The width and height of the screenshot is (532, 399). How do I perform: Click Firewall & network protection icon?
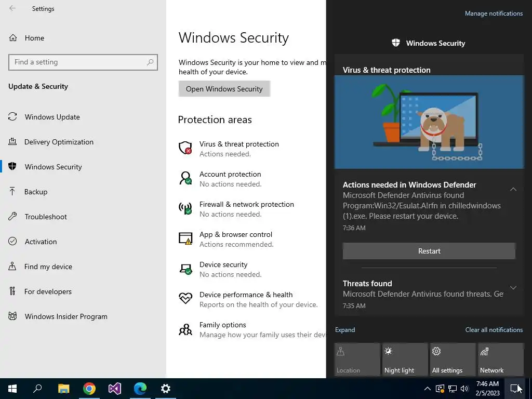pyautogui.click(x=185, y=208)
